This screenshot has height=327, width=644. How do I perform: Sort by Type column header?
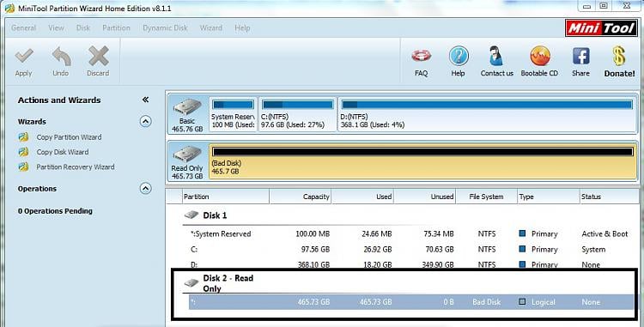pos(548,197)
